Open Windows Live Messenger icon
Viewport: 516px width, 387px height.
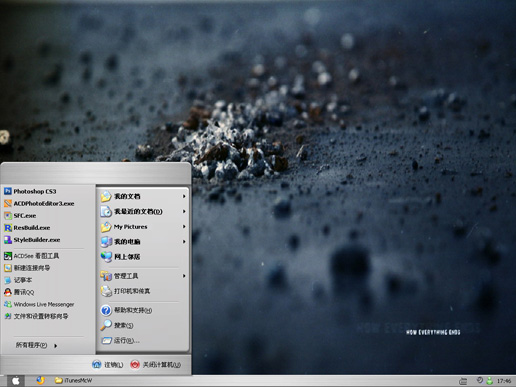[x=8, y=304]
